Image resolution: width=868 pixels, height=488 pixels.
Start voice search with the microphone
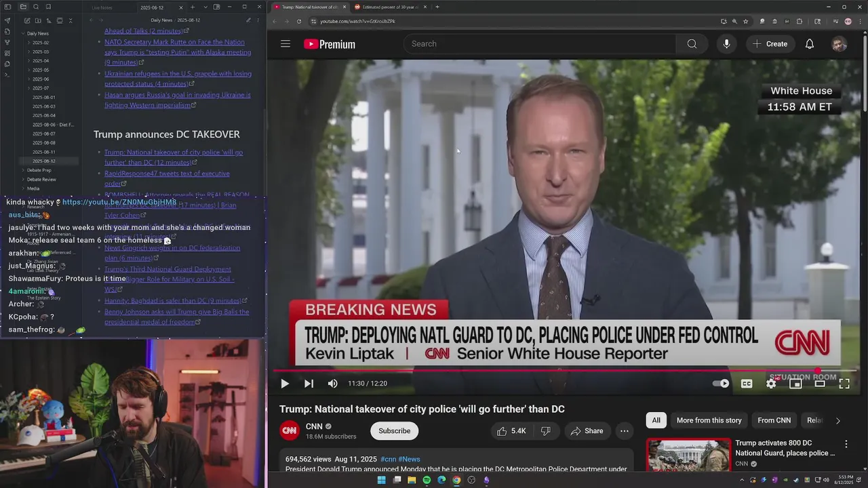pyautogui.click(x=726, y=44)
